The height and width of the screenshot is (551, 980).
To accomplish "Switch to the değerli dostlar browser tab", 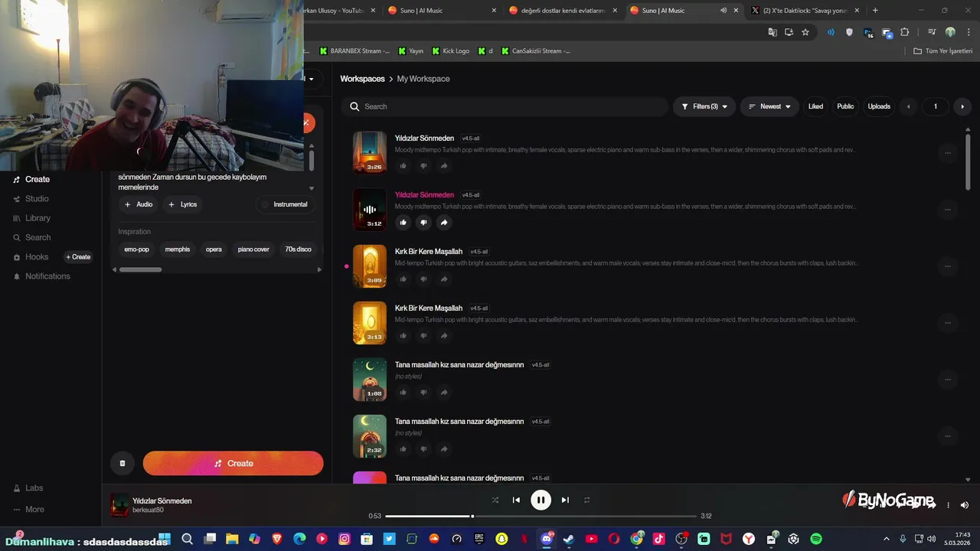I will tap(563, 11).
